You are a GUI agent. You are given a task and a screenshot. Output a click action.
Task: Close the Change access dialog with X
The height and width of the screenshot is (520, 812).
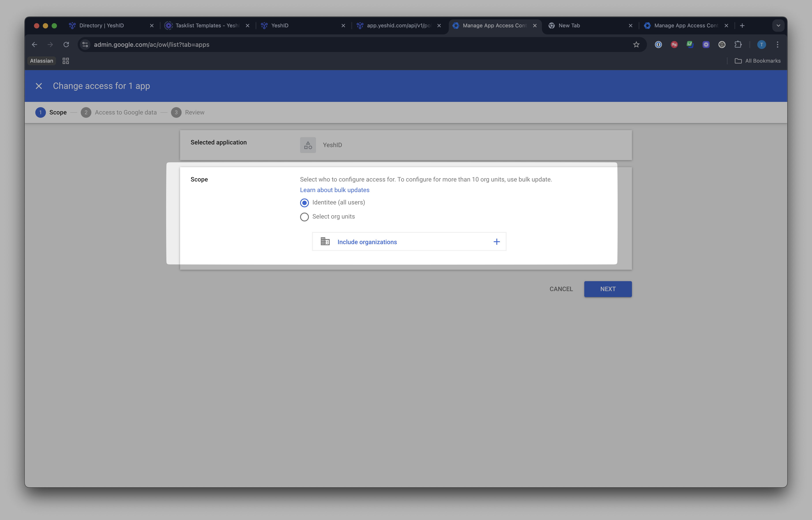pyautogui.click(x=39, y=86)
